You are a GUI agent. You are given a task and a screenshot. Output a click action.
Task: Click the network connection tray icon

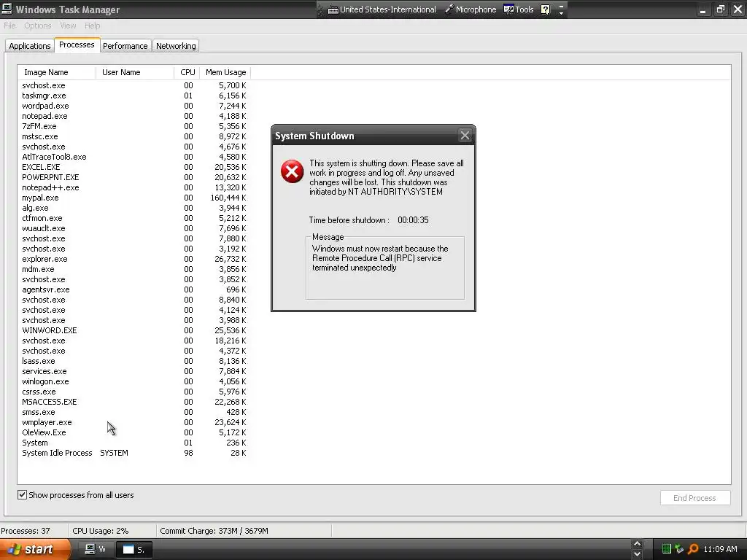tap(679, 549)
